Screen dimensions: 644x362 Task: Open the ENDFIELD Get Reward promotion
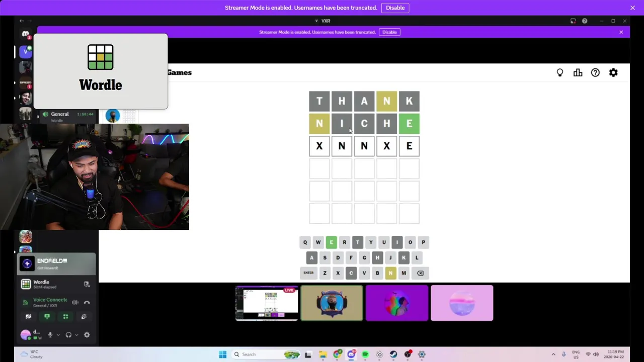coord(56,263)
